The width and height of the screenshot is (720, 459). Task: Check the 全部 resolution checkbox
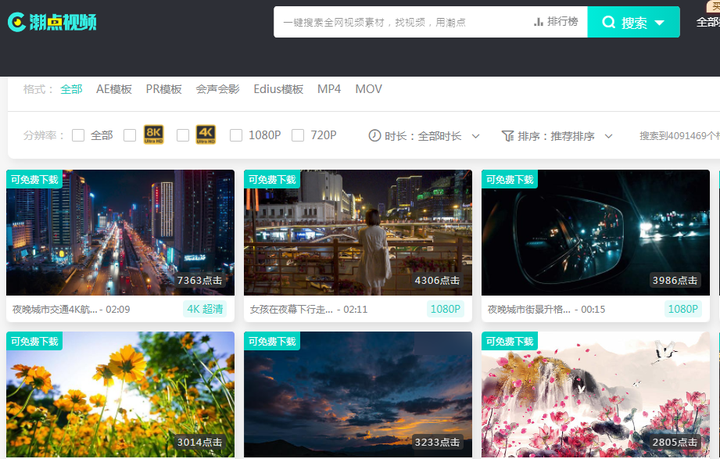point(78,135)
